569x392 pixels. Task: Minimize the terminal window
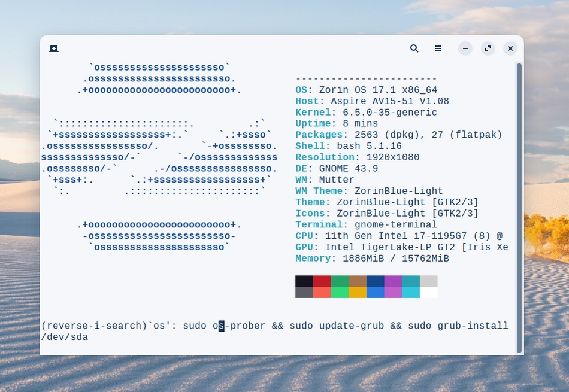click(465, 48)
